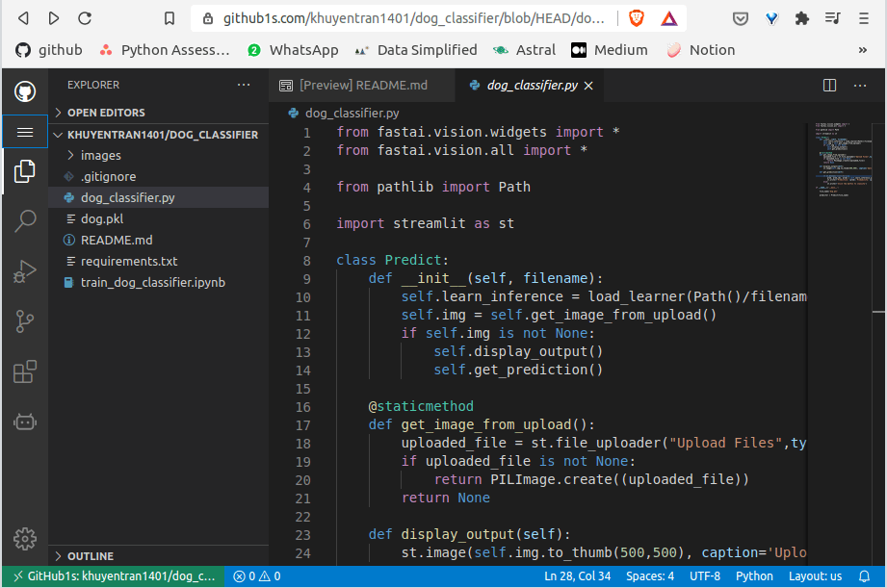Toggle Brave Shields icon in address bar
887x588 pixels.
pos(637,18)
